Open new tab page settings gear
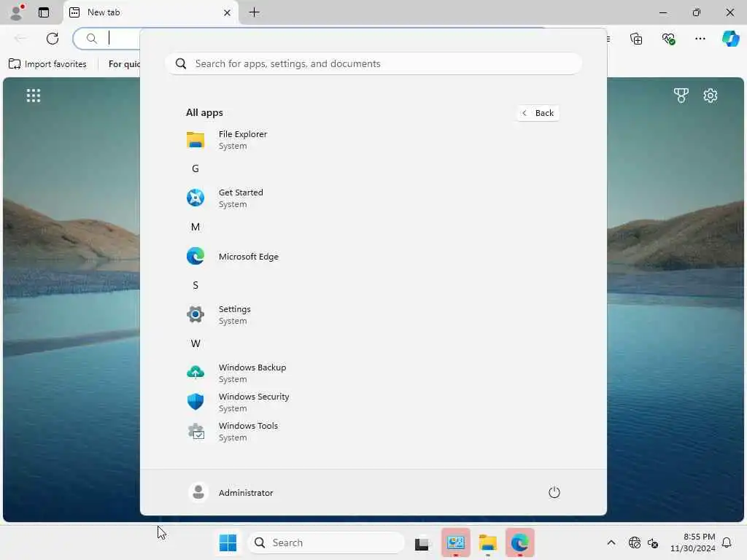 [711, 96]
